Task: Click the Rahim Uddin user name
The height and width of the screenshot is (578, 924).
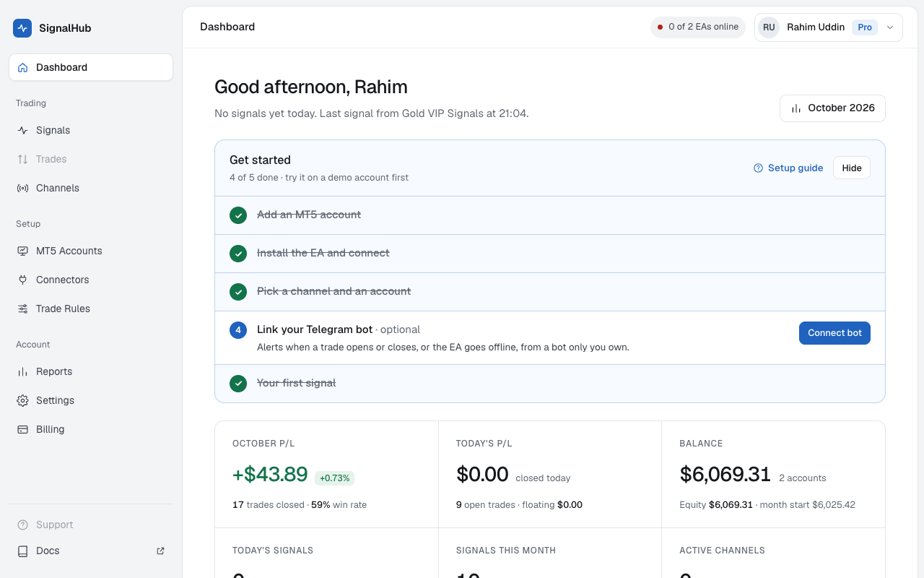Action: (x=816, y=27)
